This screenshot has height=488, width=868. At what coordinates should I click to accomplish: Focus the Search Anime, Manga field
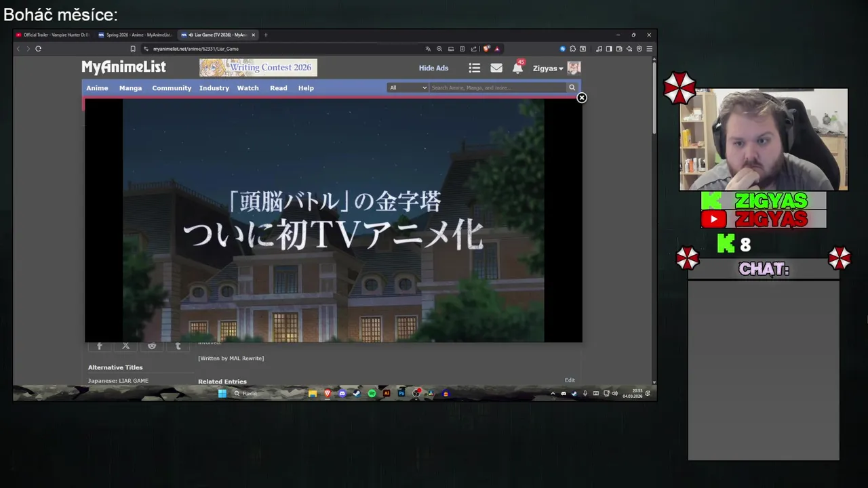click(498, 87)
